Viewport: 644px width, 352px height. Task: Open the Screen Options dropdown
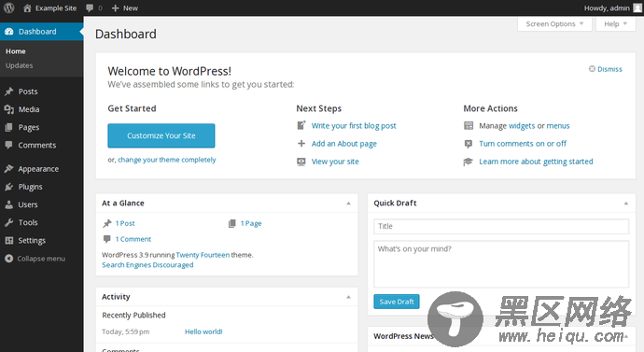tap(554, 24)
